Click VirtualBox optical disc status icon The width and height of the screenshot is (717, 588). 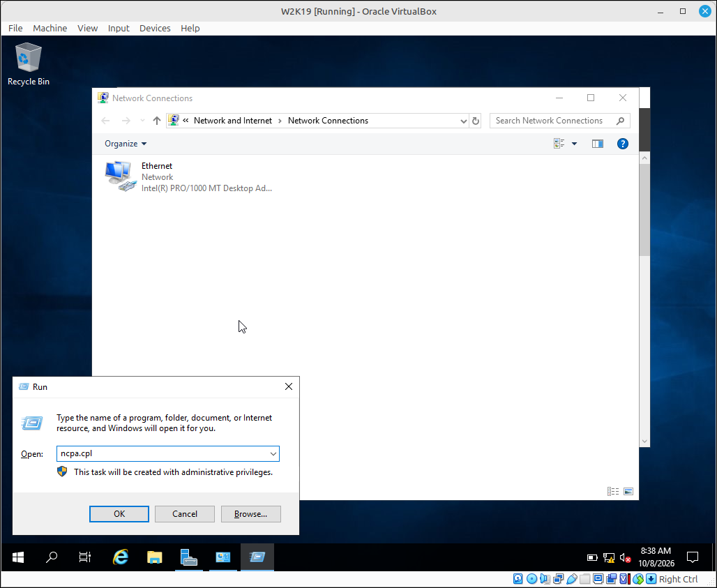(531, 579)
